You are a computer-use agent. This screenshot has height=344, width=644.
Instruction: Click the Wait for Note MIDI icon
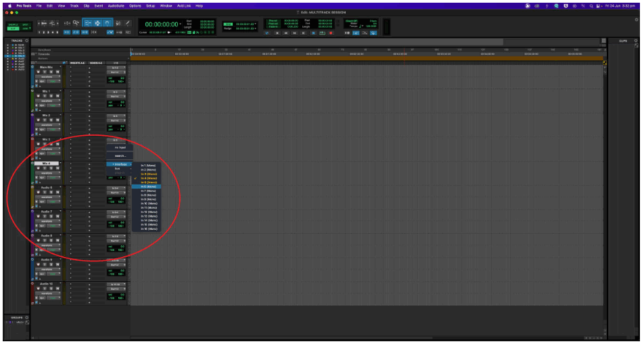click(347, 33)
